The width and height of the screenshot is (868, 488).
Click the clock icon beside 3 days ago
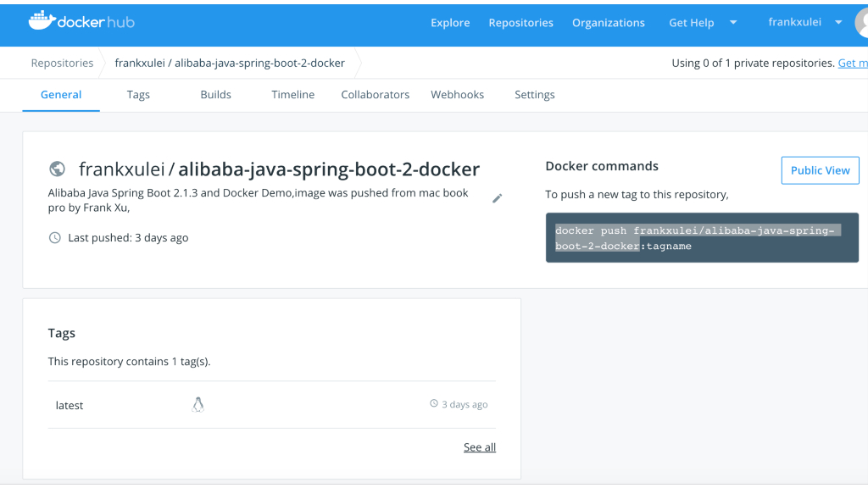pos(433,404)
